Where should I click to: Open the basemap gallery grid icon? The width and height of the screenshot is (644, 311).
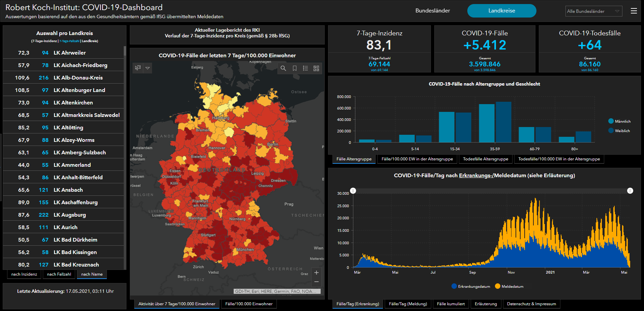click(x=316, y=68)
